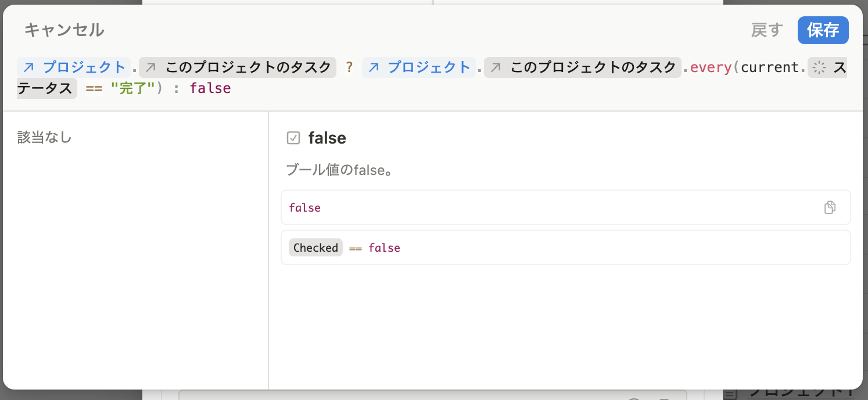Click the arrow icon on the first このプロジェクトのタスク token
The image size is (868, 400).
tap(150, 67)
